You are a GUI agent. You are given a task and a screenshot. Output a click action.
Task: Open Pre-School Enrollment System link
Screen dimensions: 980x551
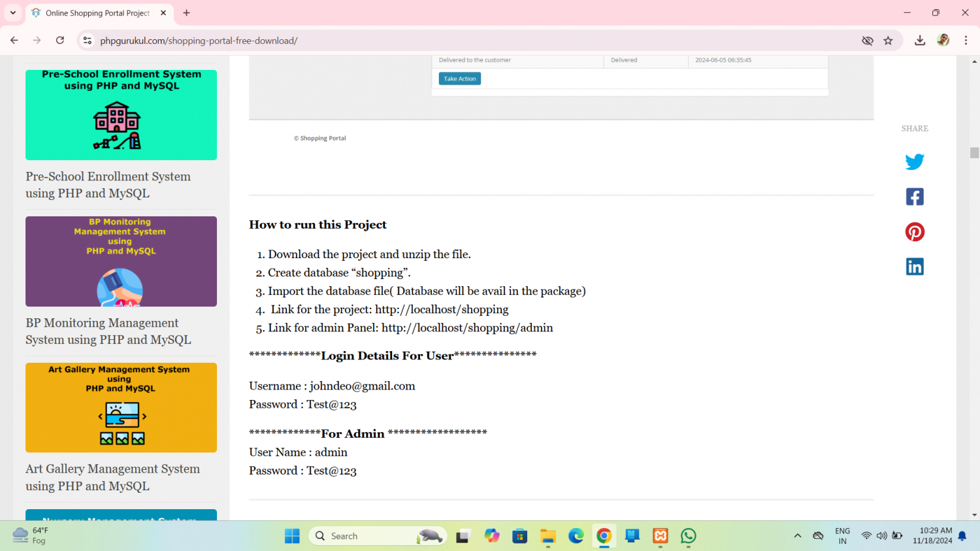(x=108, y=185)
